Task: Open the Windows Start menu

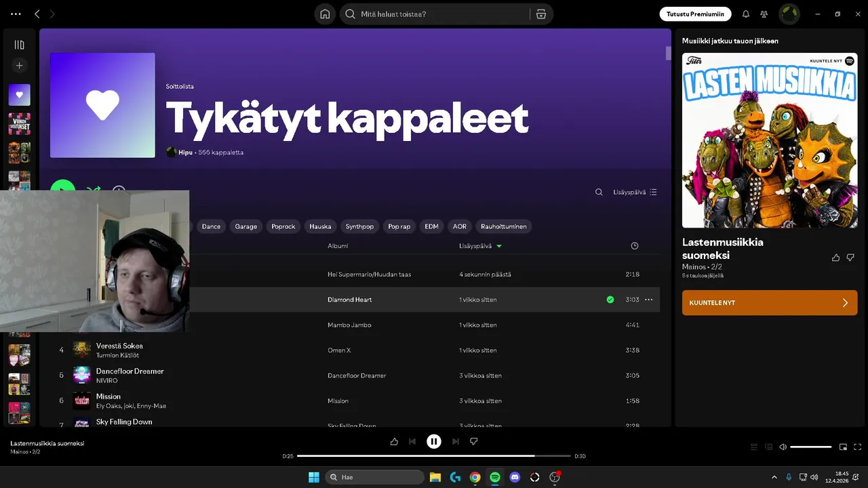Action: (x=314, y=477)
